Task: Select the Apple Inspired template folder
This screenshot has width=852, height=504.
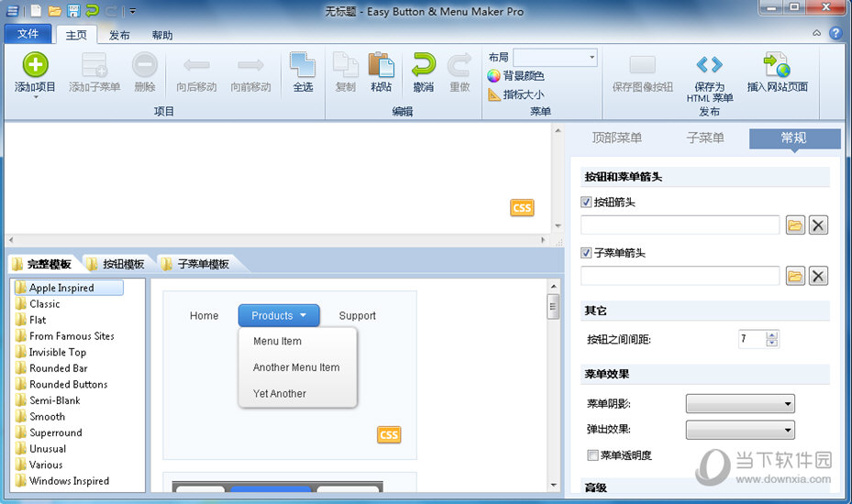Action: pyautogui.click(x=69, y=288)
